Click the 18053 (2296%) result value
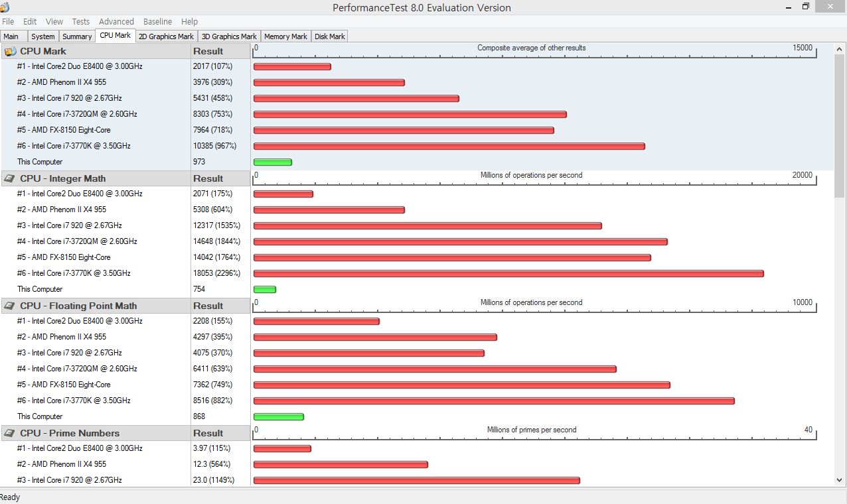This screenshot has width=847, height=504. (x=216, y=273)
